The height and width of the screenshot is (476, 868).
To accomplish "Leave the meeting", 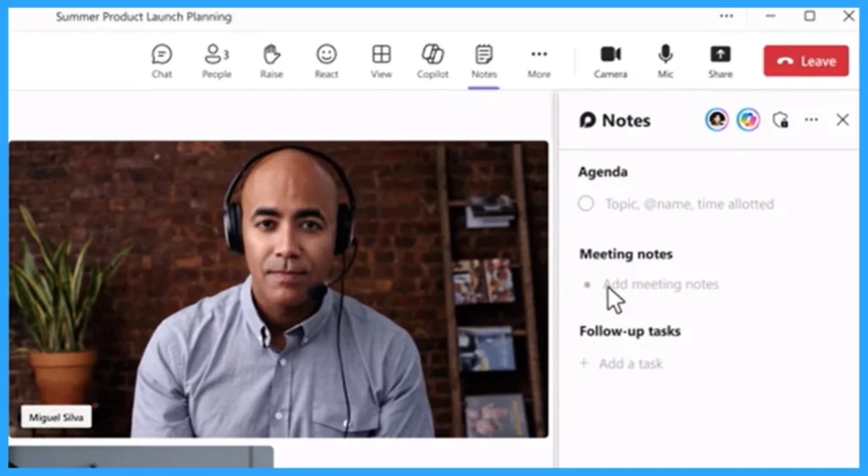I will [806, 61].
